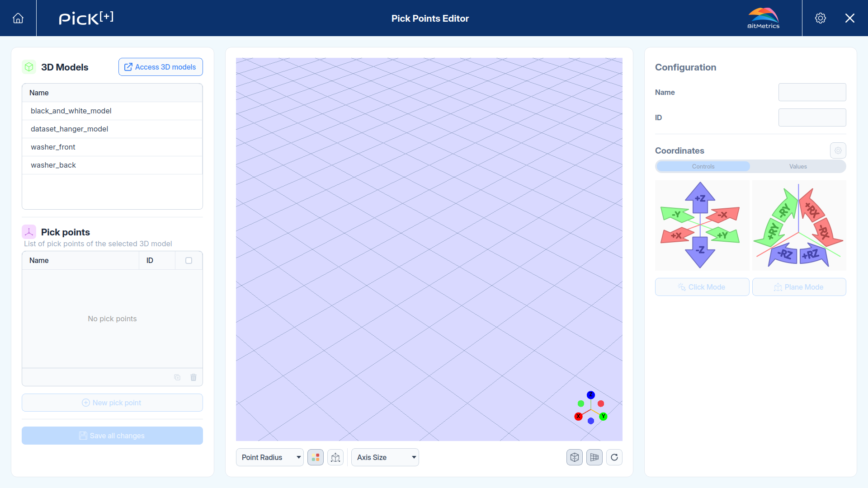Viewport: 868px width, 488px height.
Task: Go to the home screen icon
Action: [x=18, y=18]
